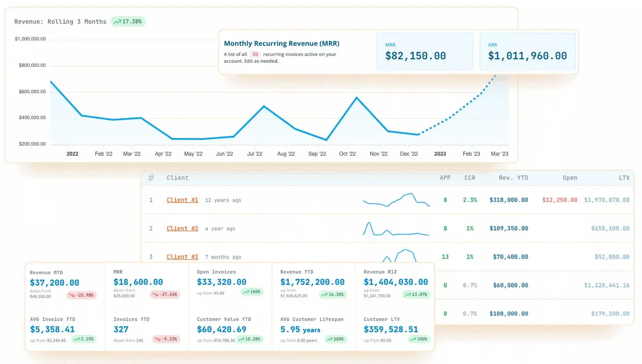Click the $60,000.00 Rev. YTD value

click(511, 285)
